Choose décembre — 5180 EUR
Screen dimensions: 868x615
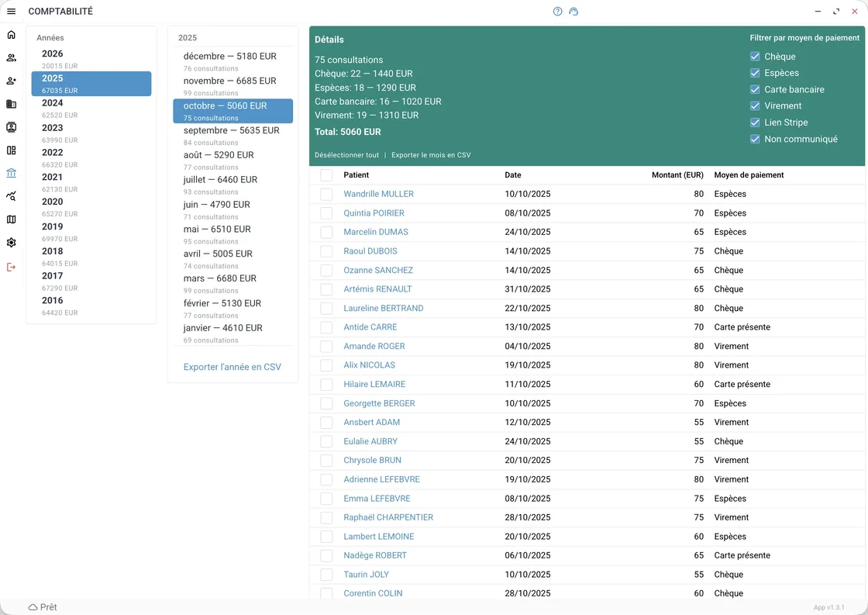click(x=232, y=61)
